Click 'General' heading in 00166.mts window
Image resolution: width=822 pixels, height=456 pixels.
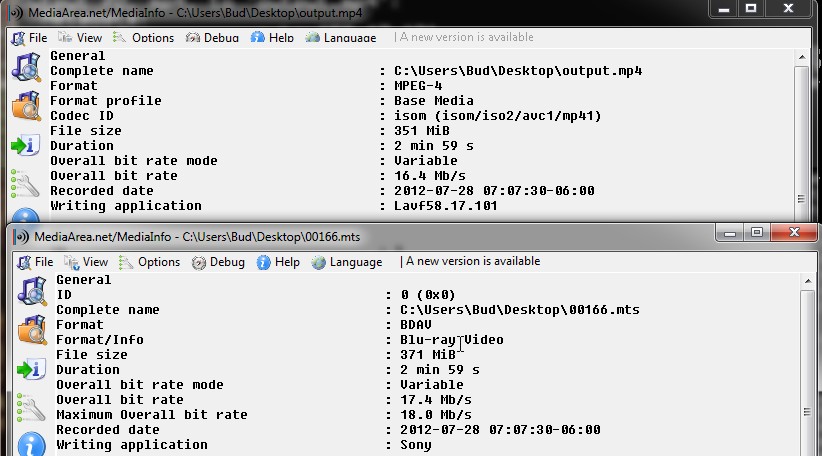click(x=84, y=280)
